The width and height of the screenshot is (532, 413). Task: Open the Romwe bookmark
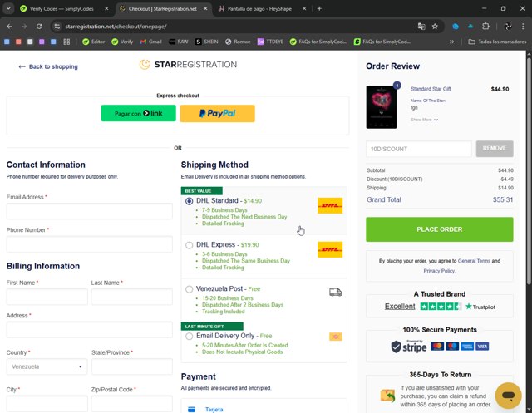(238, 42)
